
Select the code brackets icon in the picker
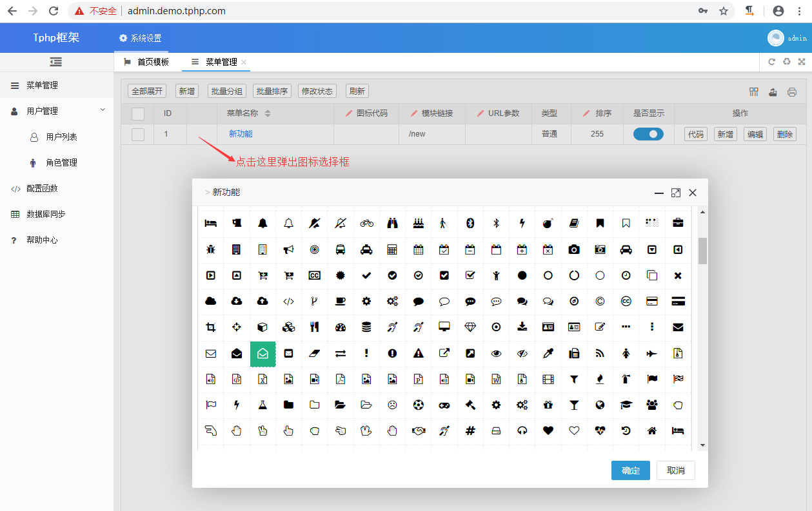coord(288,301)
